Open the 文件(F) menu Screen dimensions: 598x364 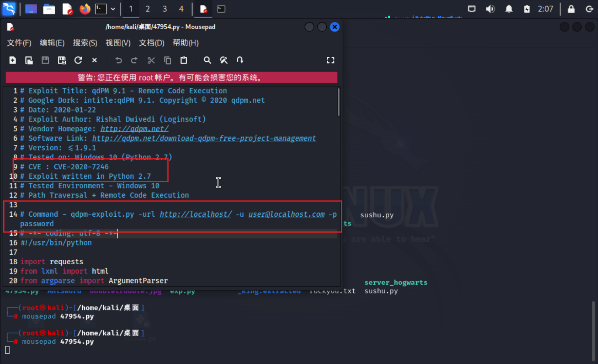coord(19,43)
